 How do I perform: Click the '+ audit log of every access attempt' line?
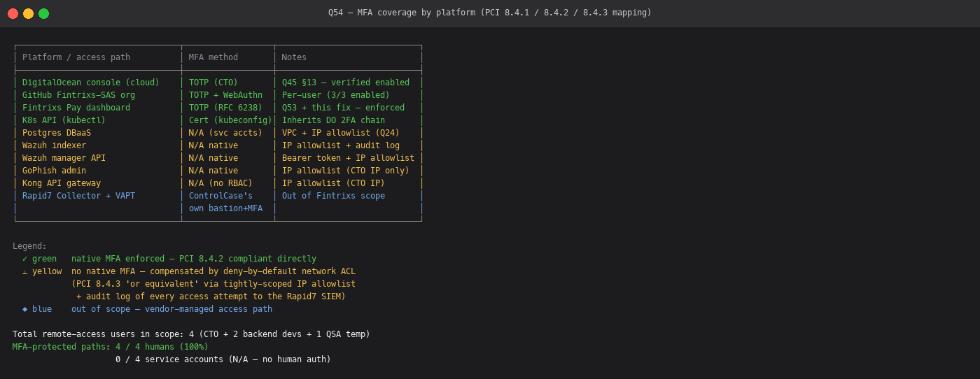click(211, 296)
